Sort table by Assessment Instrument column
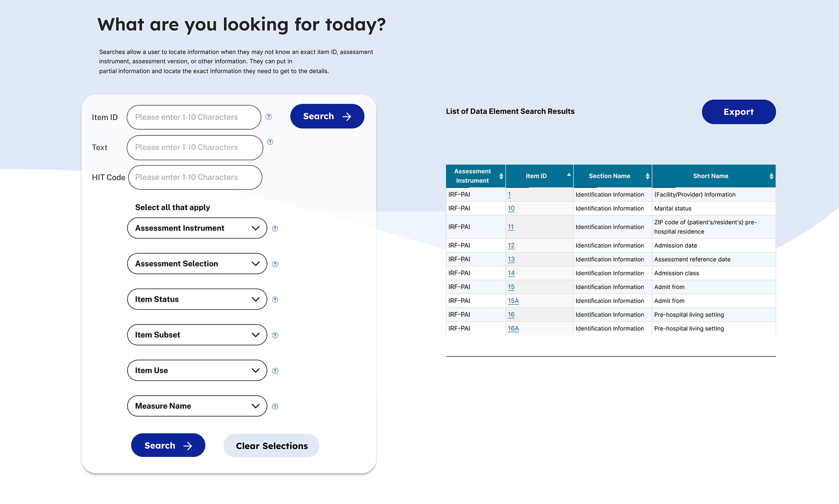 tap(501, 176)
